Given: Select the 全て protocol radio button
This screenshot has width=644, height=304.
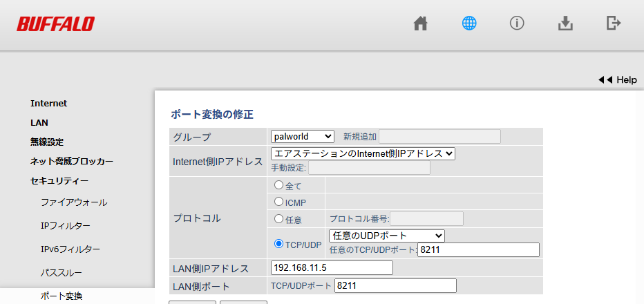Looking at the screenshot, I should [x=279, y=185].
